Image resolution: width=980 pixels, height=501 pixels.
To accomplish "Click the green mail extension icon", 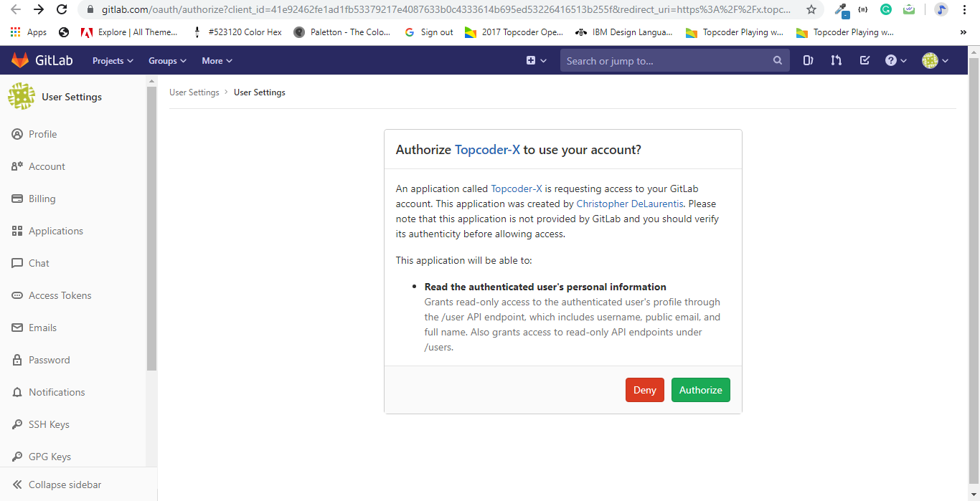I will 909,9.
